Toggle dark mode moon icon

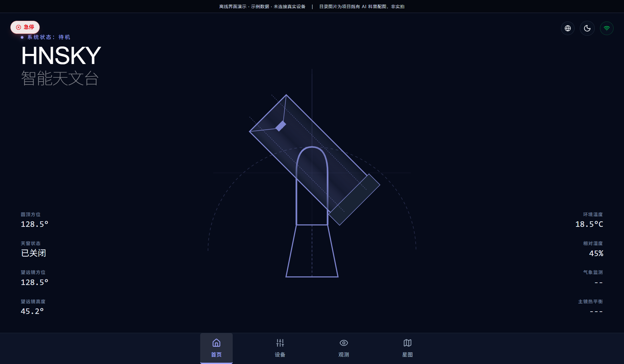pos(587,28)
